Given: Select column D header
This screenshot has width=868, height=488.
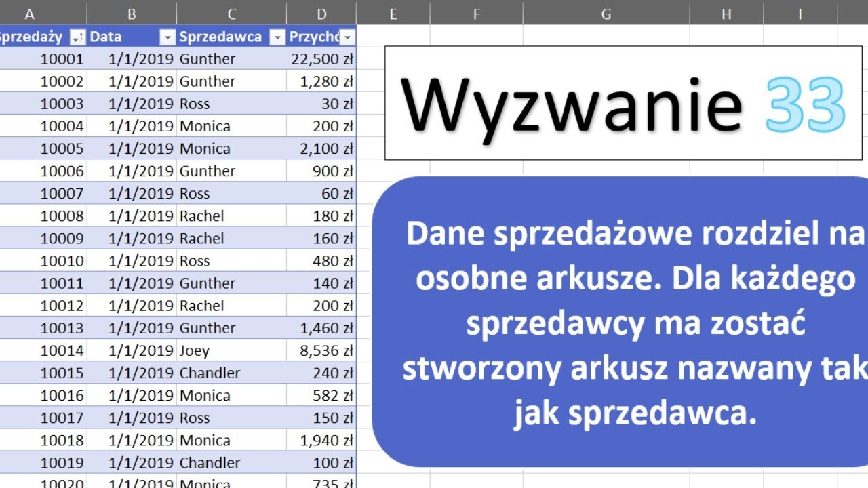Looking at the screenshot, I should pyautogui.click(x=321, y=14).
